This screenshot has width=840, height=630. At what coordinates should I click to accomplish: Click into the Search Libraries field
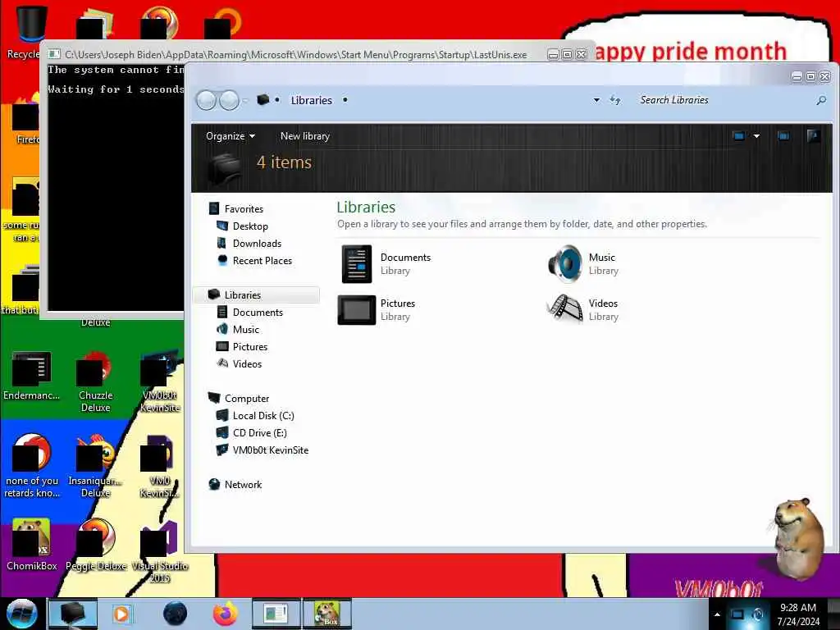724,100
